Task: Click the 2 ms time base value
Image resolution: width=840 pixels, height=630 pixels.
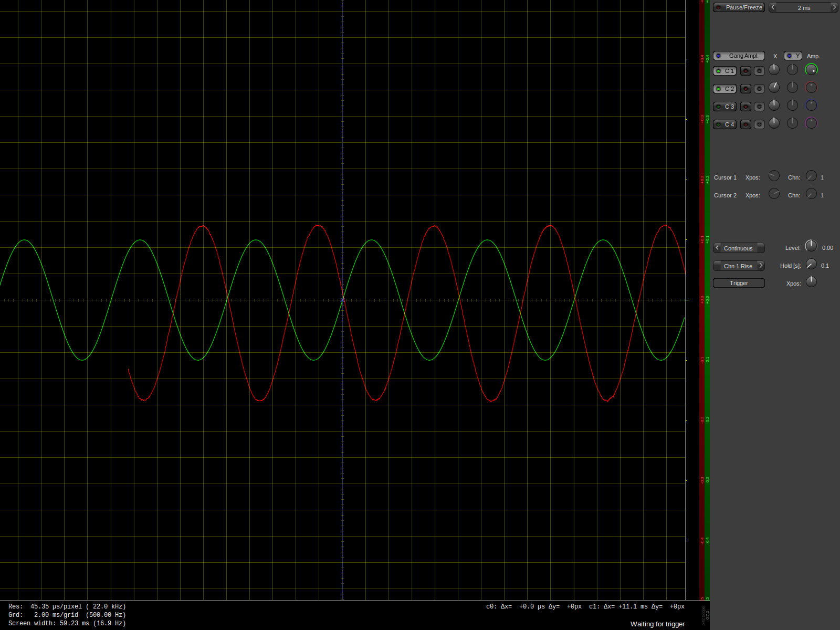Action: coord(804,8)
